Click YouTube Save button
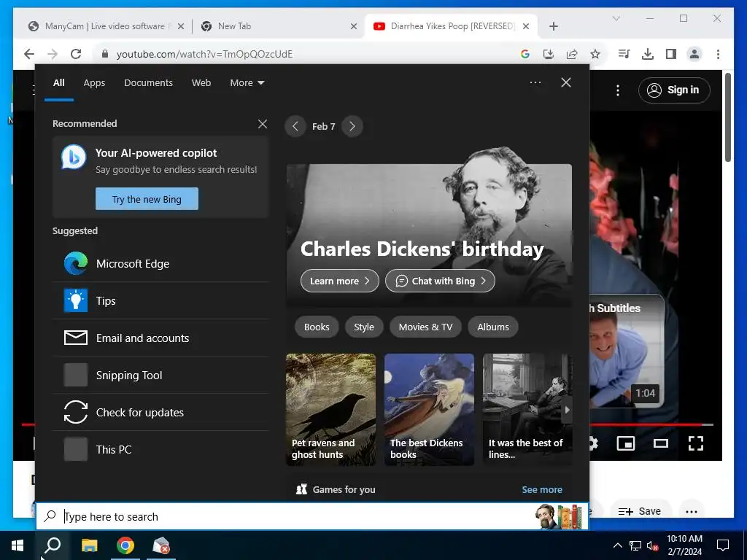747x560 pixels. [640, 511]
